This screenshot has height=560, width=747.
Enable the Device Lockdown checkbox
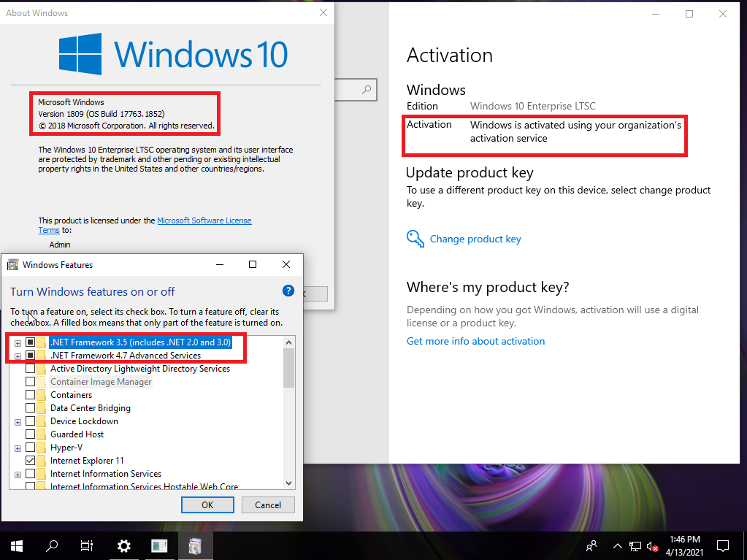pyautogui.click(x=30, y=421)
